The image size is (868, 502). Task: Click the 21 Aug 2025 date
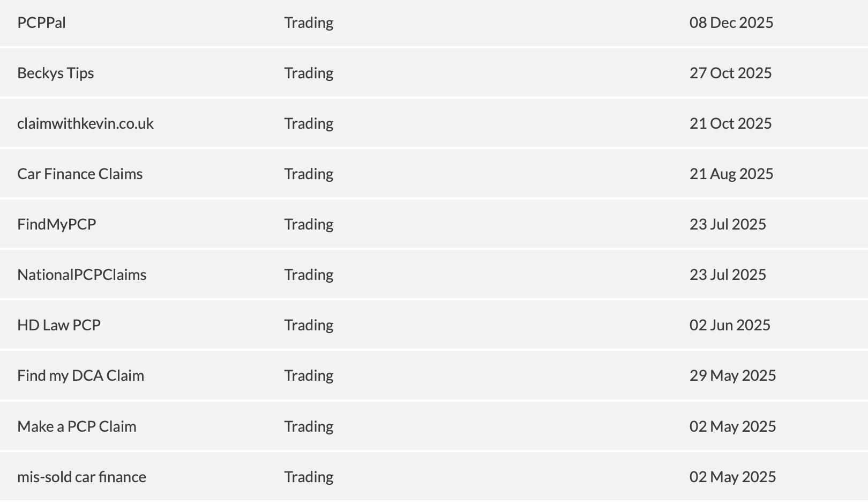(x=731, y=174)
